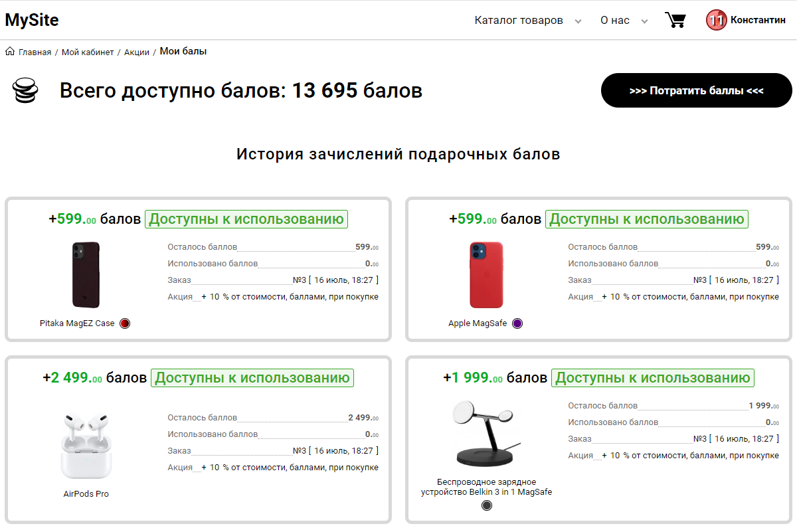Click heading История зачислений подарочных балов

[398, 155]
